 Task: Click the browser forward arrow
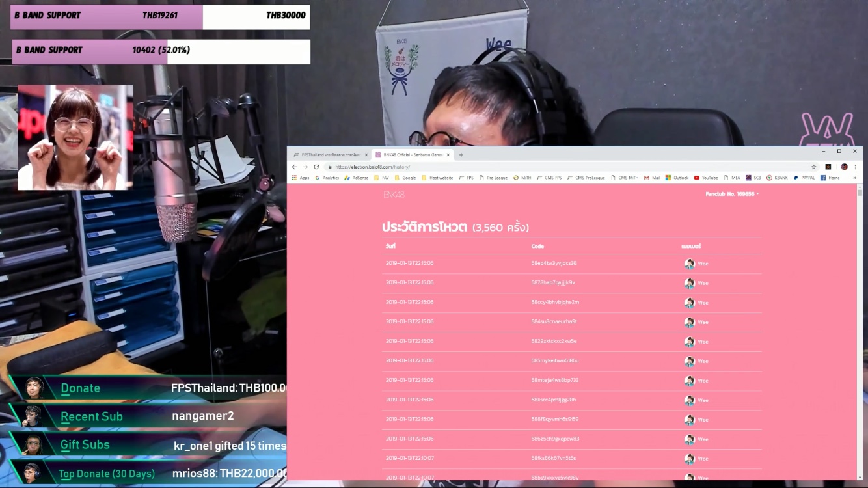click(x=305, y=167)
